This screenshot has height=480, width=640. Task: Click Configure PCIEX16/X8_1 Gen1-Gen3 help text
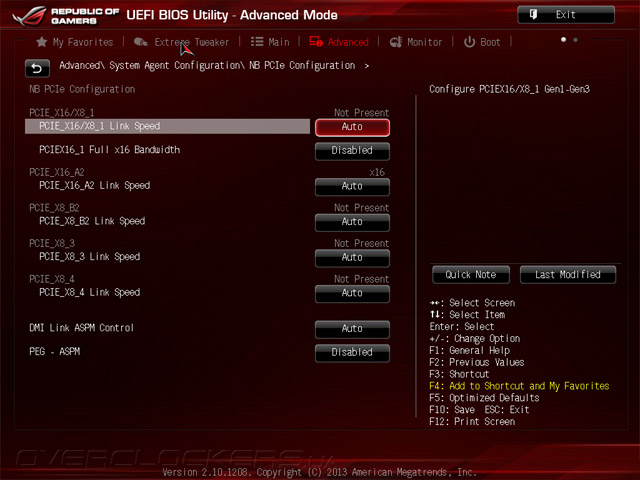[x=509, y=89]
